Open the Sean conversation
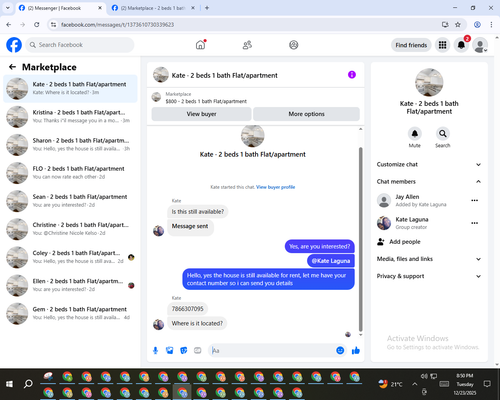500x400 pixels. tap(70, 201)
